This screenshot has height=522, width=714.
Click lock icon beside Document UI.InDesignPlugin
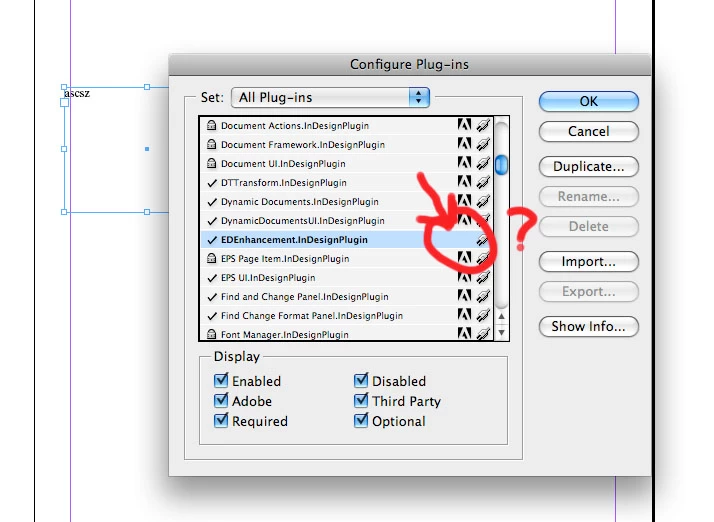point(211,163)
